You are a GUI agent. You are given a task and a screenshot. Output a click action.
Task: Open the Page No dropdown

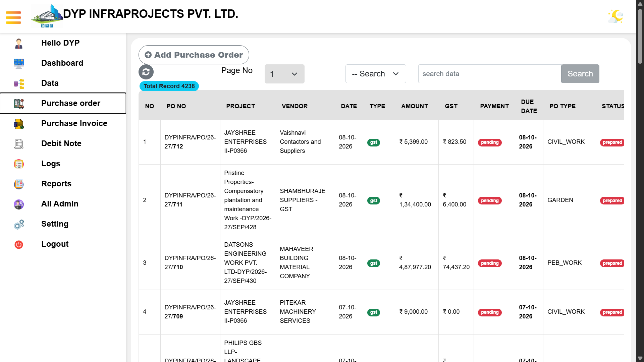pyautogui.click(x=284, y=74)
